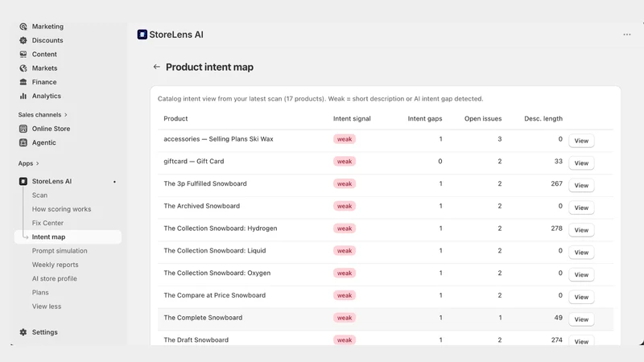View The Complete Snowboard
Image resolution: width=644 pixels, height=362 pixels.
point(581,319)
